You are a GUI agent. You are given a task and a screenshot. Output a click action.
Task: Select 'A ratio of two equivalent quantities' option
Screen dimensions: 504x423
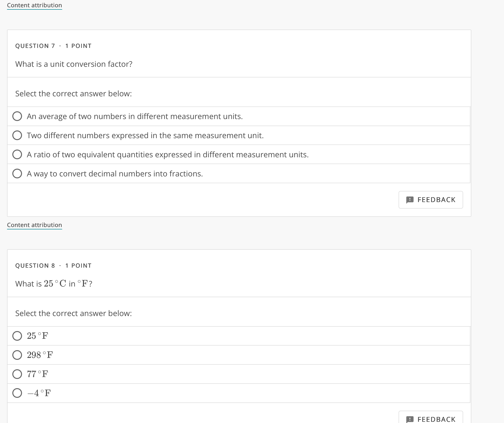17,154
